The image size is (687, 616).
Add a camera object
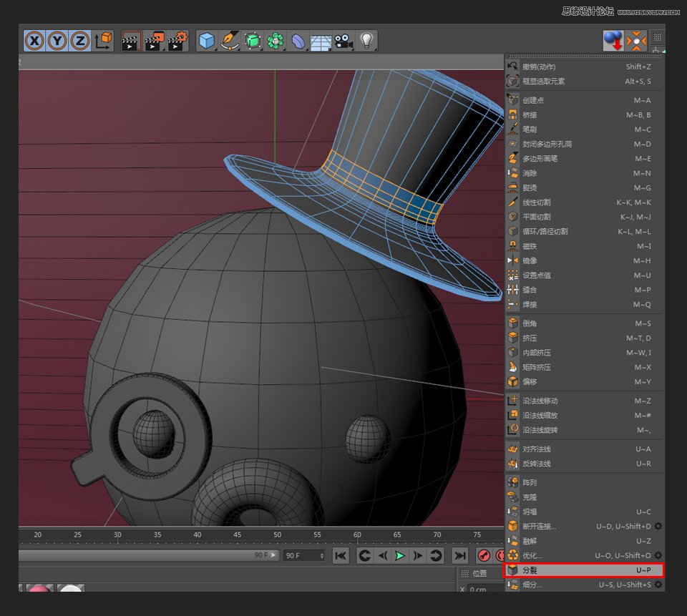coord(343,41)
